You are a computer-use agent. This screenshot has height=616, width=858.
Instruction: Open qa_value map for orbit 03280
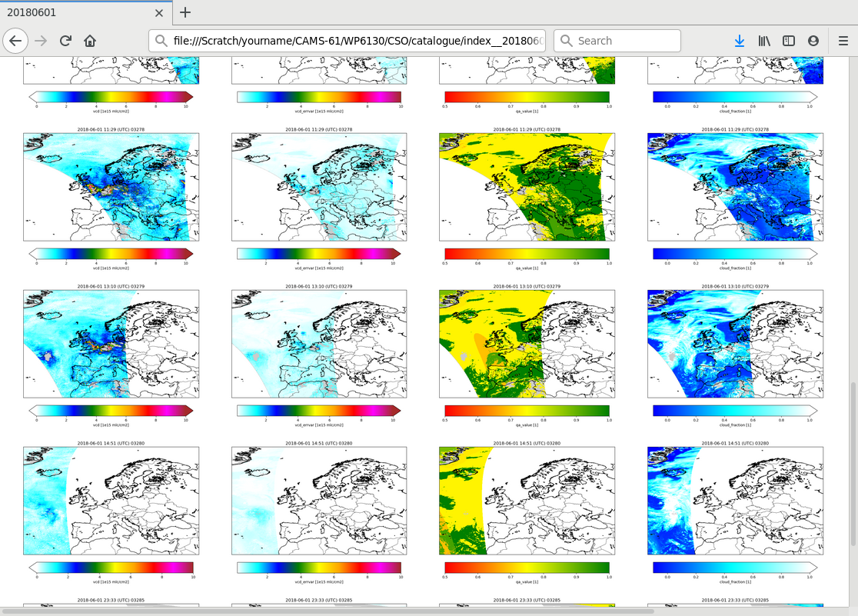coord(527,501)
